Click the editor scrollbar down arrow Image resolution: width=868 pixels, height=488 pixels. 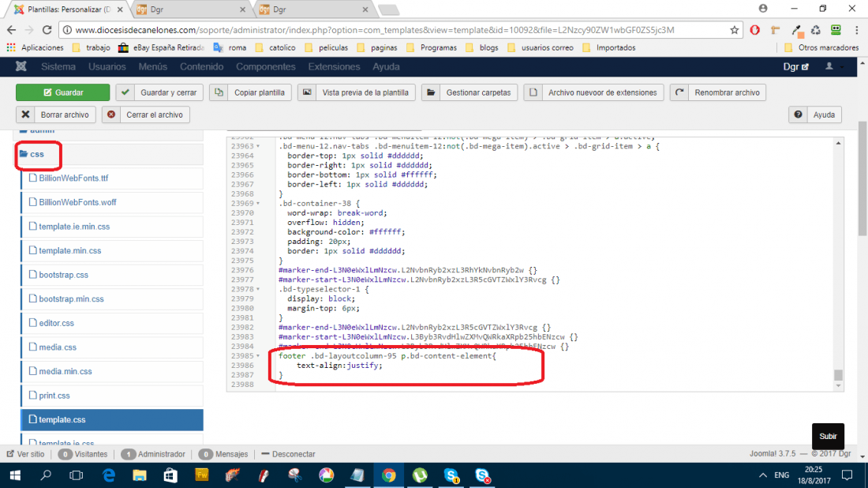click(838, 386)
